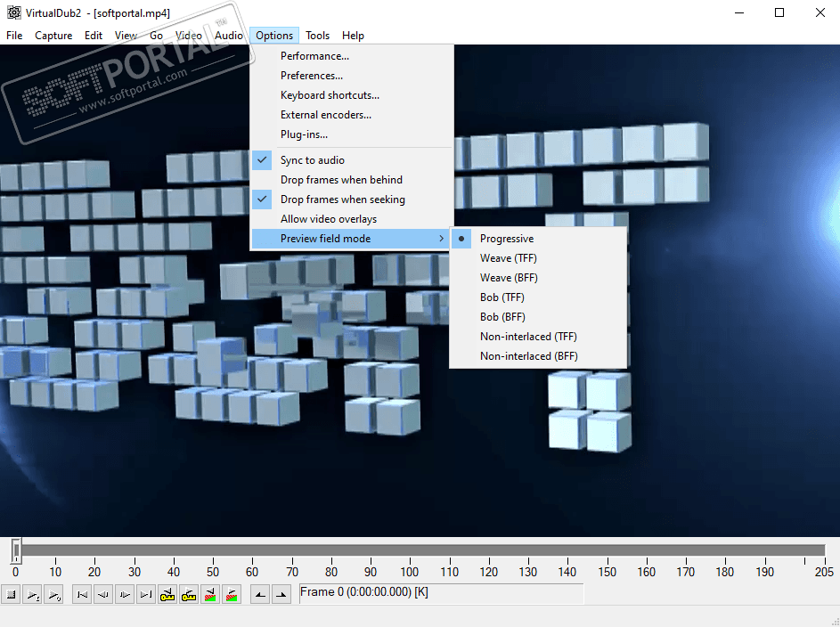Jump to the start of the video
Screen dimensions: 840x627
point(82,594)
